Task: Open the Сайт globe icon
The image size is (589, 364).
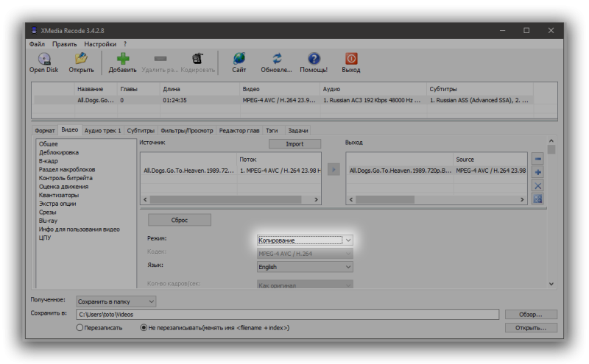Action: [239, 59]
